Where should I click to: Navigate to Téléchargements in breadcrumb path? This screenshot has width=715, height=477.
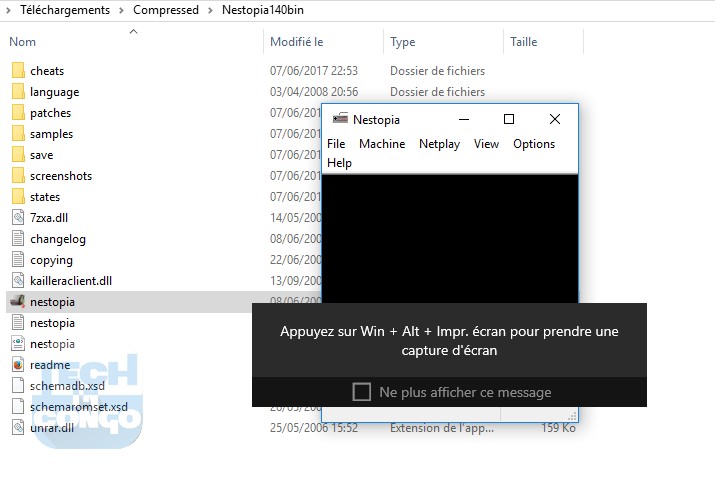coord(65,10)
